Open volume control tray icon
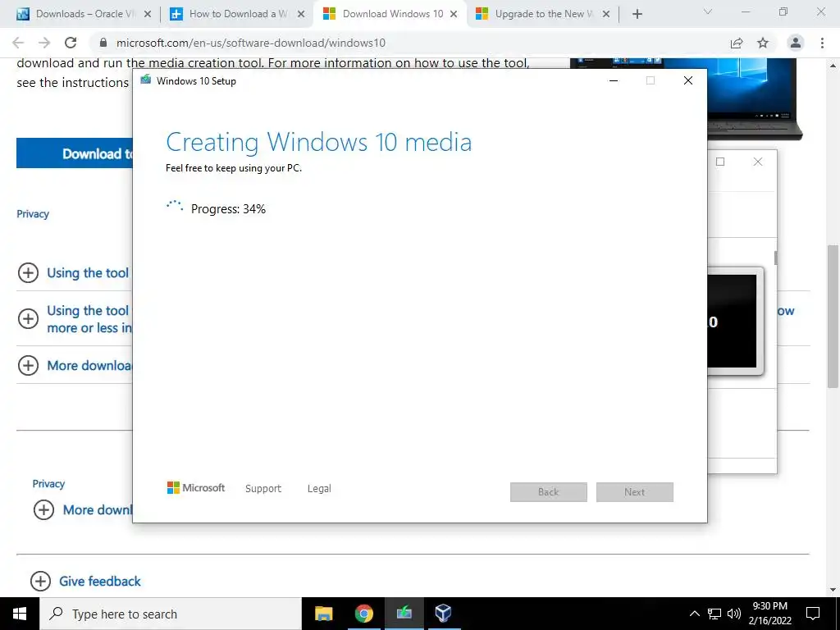 click(x=734, y=614)
